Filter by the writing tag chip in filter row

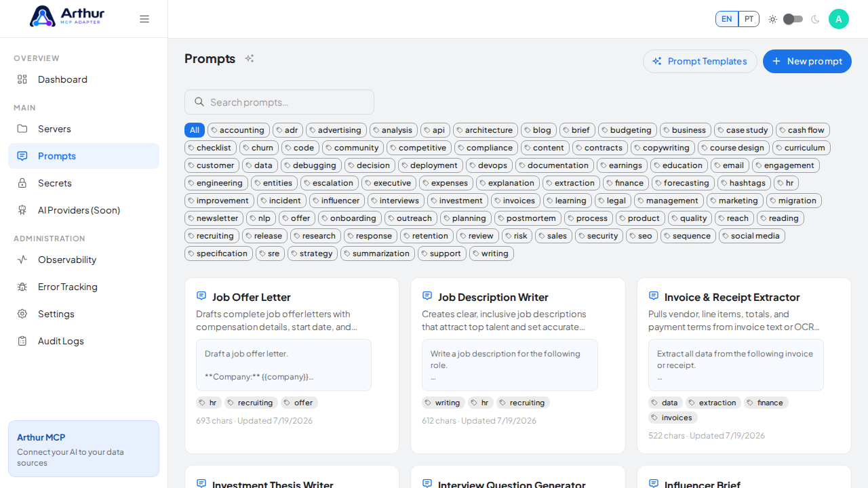click(492, 253)
